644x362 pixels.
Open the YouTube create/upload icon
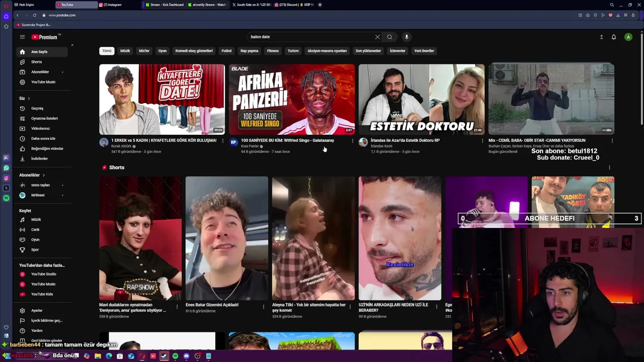pyautogui.click(x=601, y=37)
